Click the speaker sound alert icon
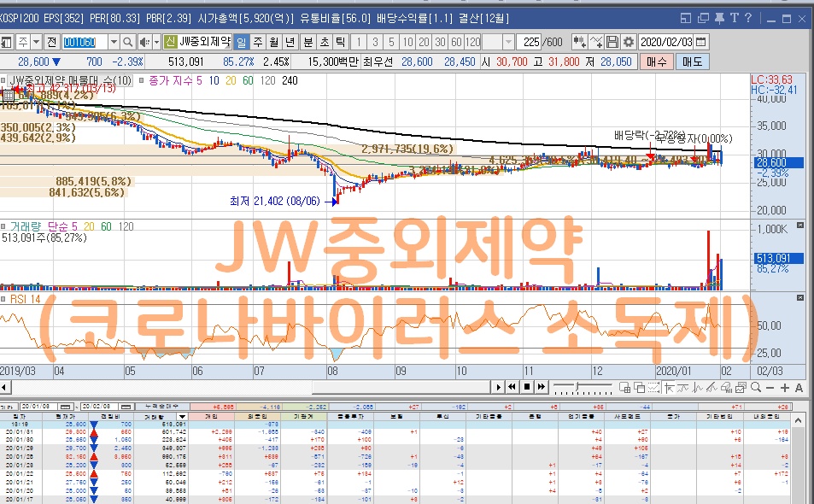 pos(145,42)
